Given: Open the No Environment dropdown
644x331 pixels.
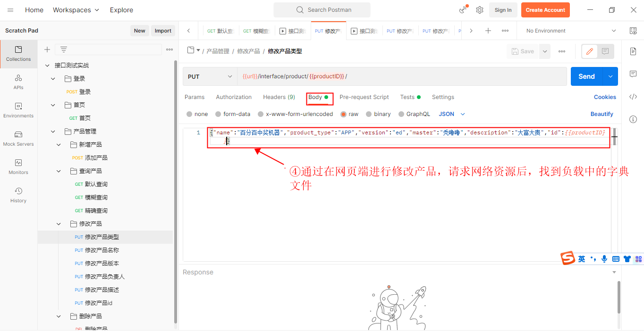Looking at the screenshot, I should click(571, 31).
